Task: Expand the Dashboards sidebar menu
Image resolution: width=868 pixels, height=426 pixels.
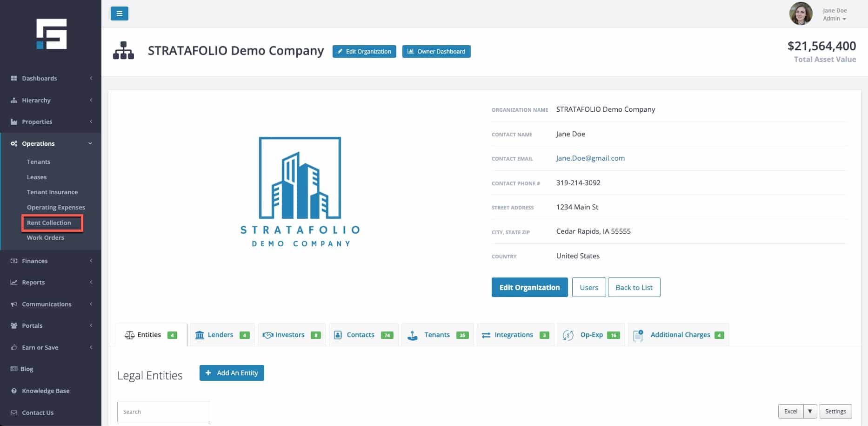Action: [51, 78]
